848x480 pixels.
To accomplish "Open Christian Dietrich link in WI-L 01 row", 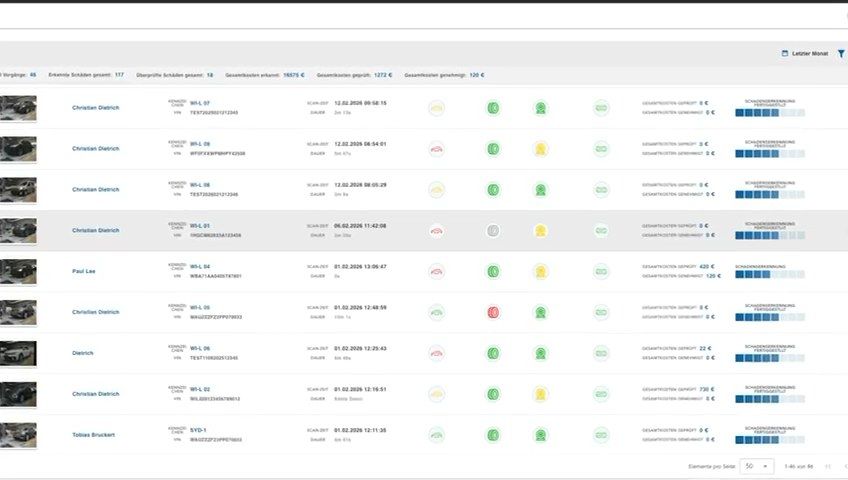I will coord(96,230).
